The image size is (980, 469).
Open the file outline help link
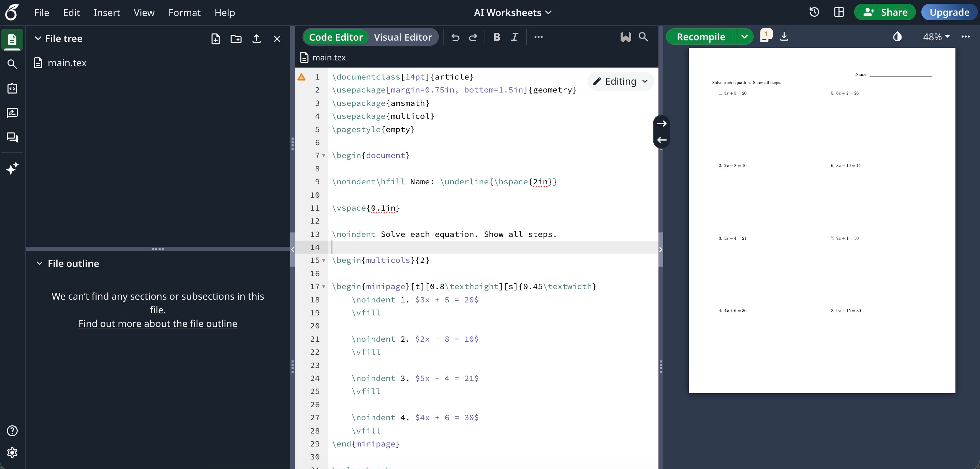[x=158, y=324]
